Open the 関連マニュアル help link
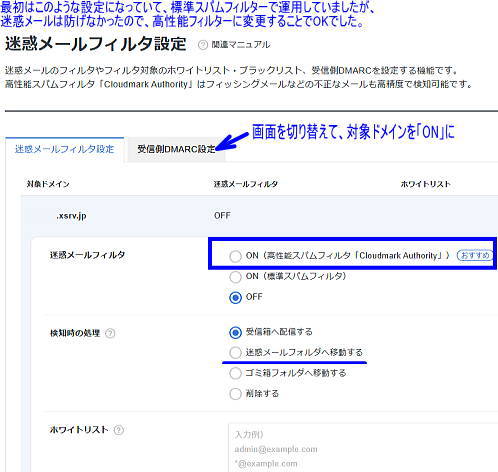Image resolution: width=498 pixels, height=472 pixels. 241,45
